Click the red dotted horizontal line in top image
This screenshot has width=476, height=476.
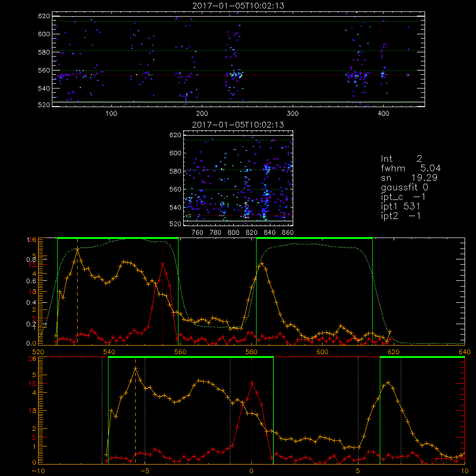pos(238,75)
